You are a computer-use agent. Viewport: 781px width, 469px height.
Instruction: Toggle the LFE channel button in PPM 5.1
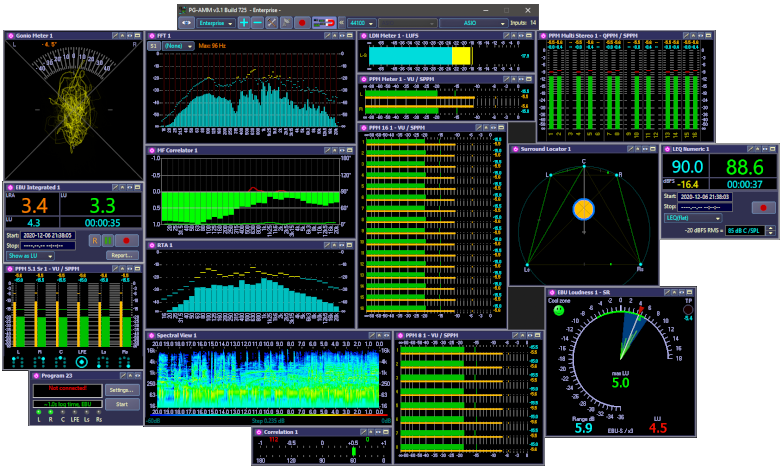(x=82, y=362)
